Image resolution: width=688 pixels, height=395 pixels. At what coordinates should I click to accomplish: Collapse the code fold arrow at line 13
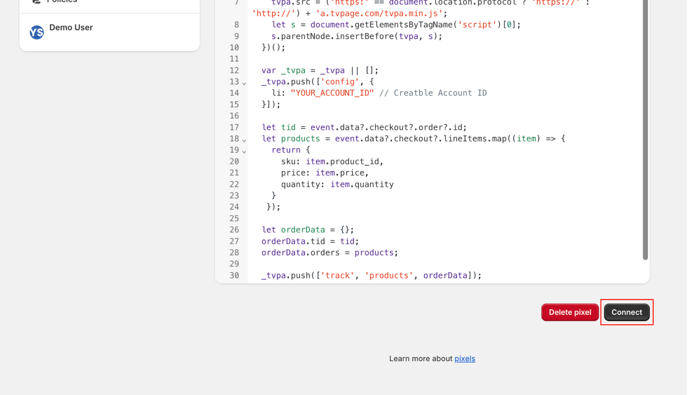click(244, 83)
